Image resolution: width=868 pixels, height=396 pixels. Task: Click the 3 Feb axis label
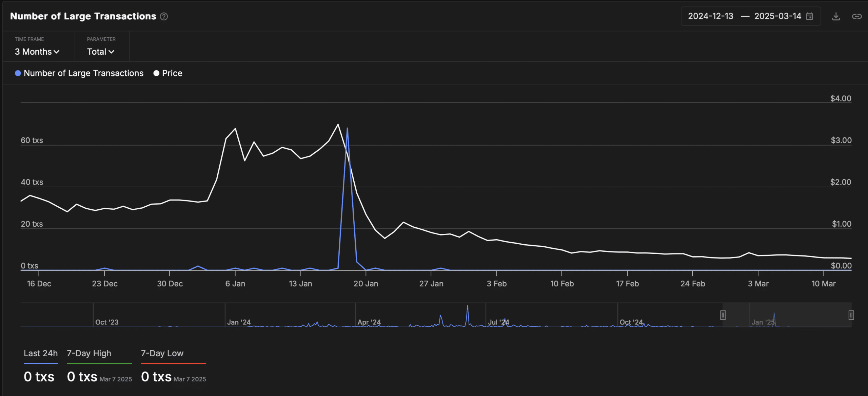[x=497, y=284]
